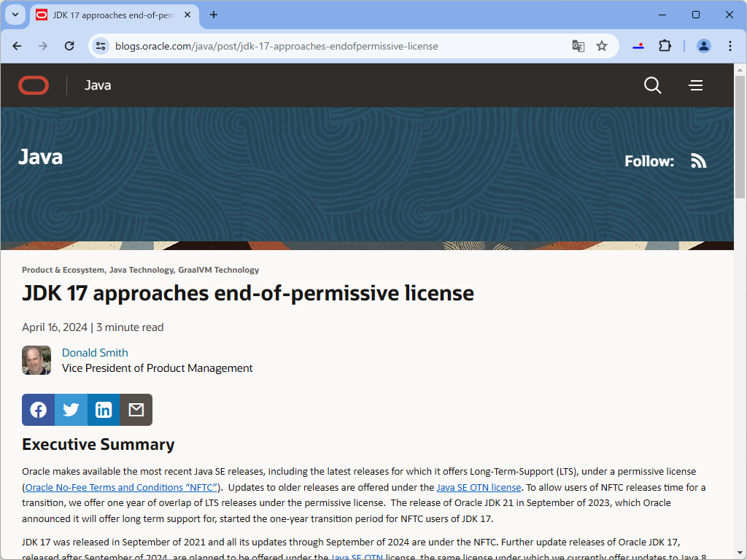
Task: Share the article on Facebook
Action: (38, 410)
